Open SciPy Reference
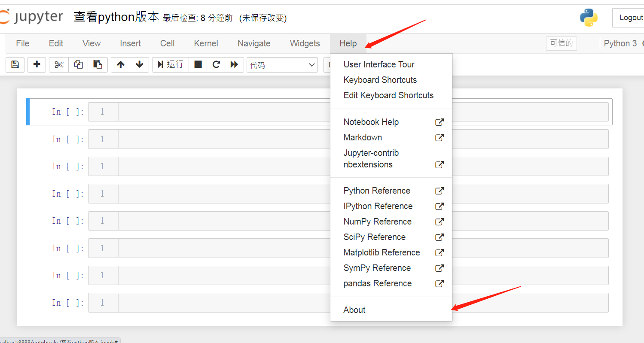 391,237
